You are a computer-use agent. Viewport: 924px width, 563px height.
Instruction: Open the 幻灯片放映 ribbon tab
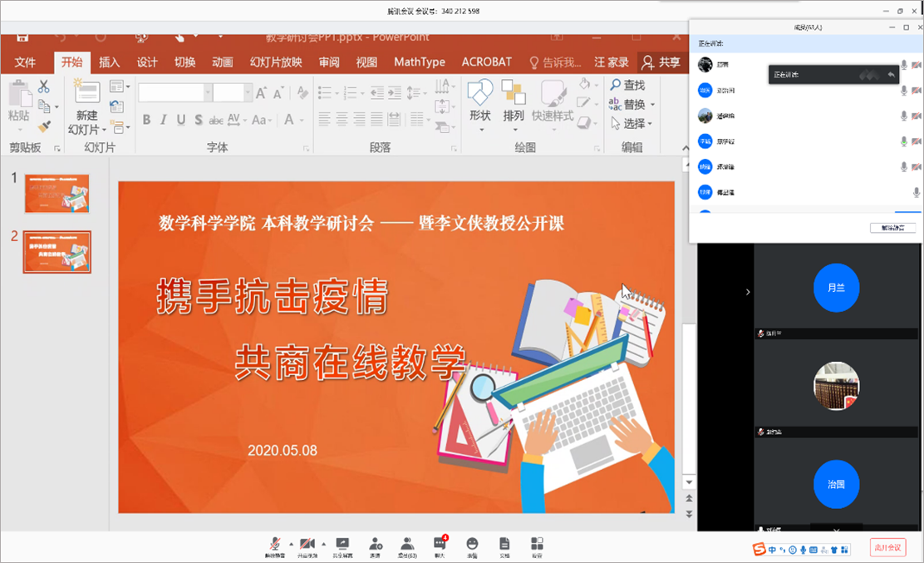(x=276, y=62)
